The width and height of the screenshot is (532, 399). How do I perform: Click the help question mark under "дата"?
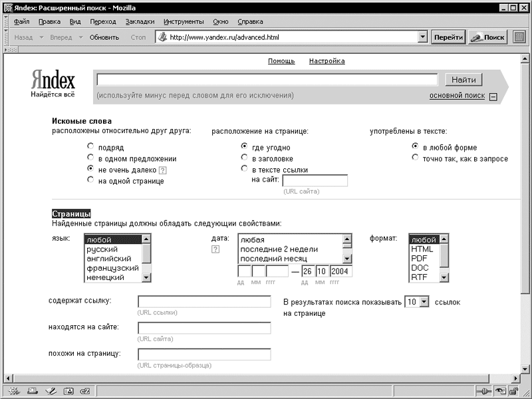[215, 249]
